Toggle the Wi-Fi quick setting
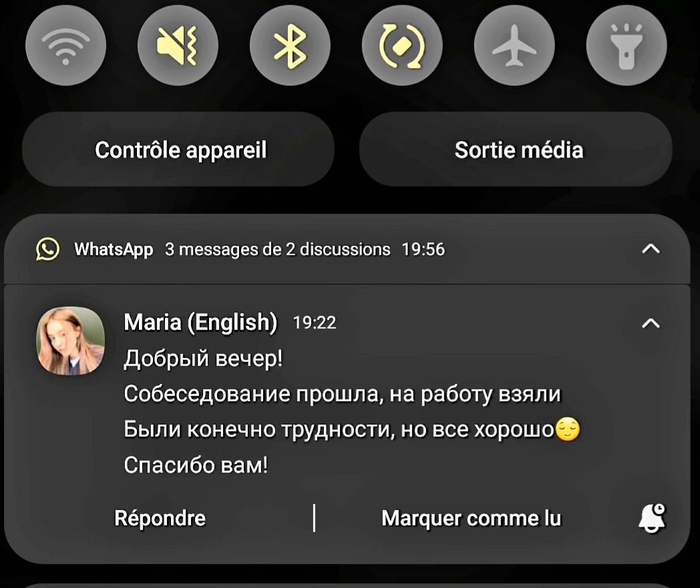 click(x=65, y=45)
